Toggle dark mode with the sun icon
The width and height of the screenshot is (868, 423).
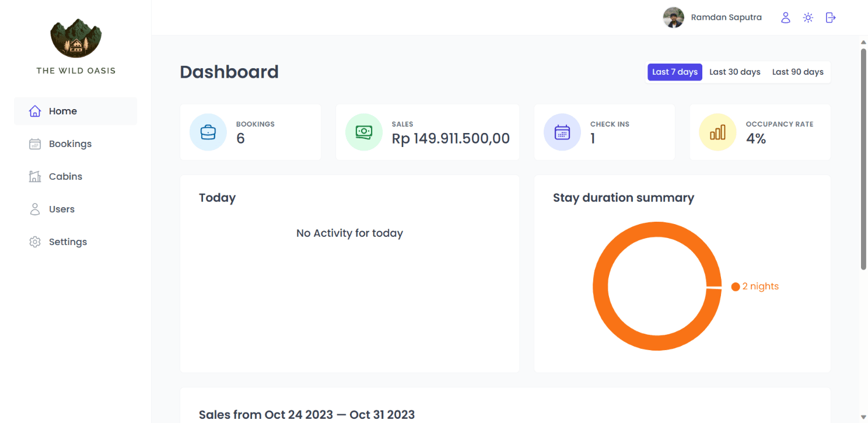point(808,18)
